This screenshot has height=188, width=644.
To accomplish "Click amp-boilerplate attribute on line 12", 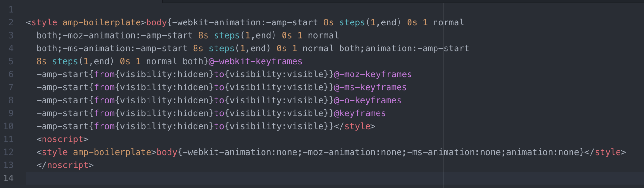I will coord(112,152).
